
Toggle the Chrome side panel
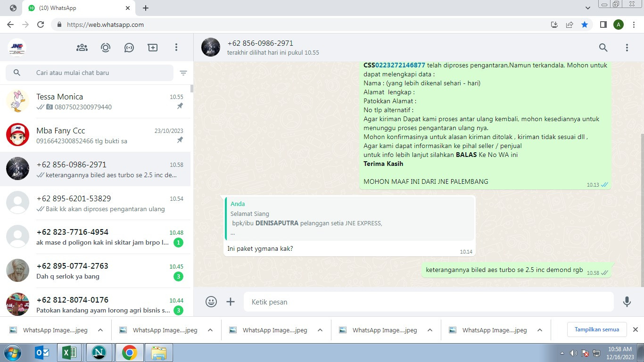(603, 25)
